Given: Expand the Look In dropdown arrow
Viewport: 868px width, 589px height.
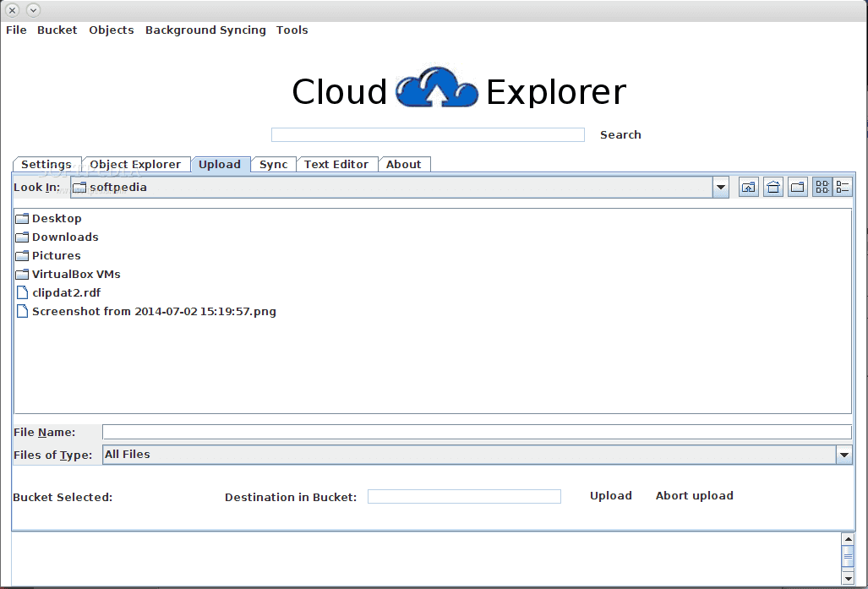Looking at the screenshot, I should coord(721,187).
